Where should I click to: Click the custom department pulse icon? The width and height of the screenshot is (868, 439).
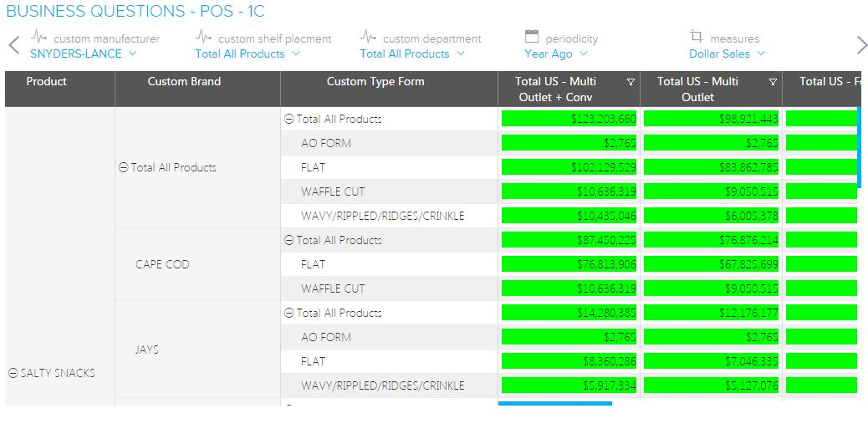[x=368, y=37]
